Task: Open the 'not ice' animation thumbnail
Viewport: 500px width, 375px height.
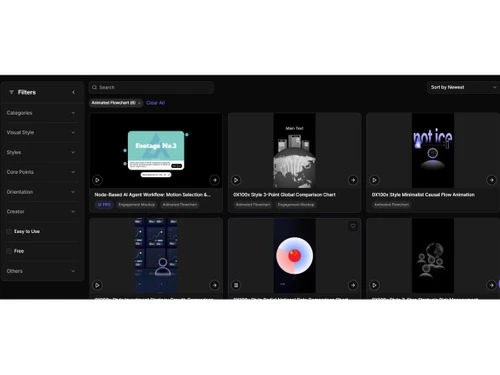Action: tap(433, 151)
